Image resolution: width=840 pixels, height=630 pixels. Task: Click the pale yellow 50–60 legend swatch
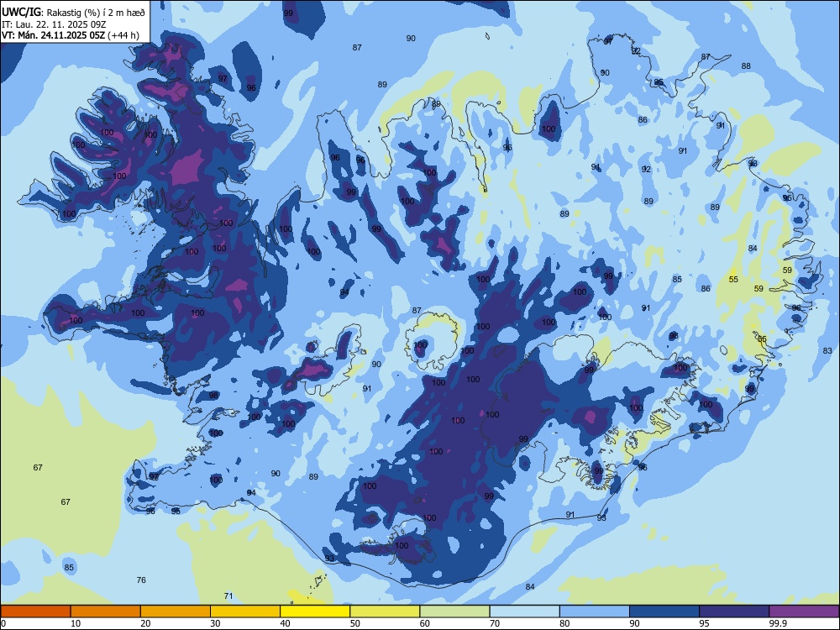tap(386, 612)
